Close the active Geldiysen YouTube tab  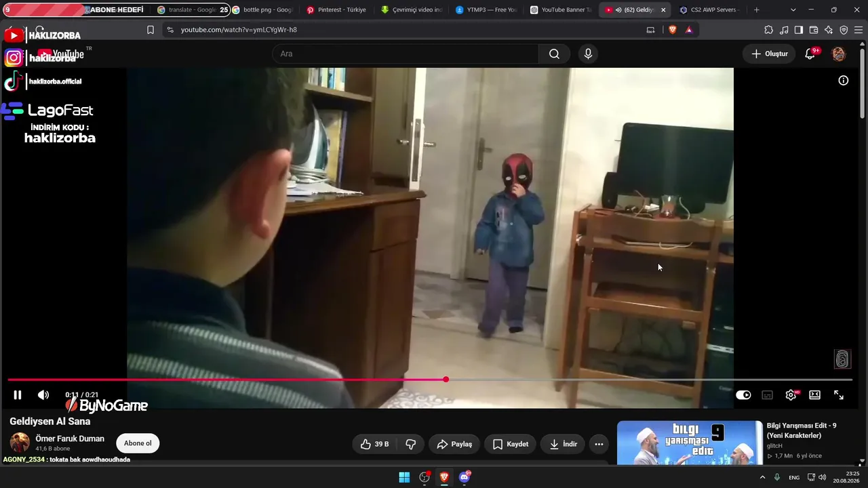663,10
